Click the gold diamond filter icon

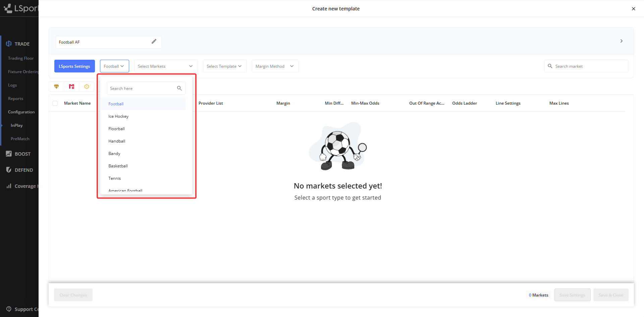56,87
